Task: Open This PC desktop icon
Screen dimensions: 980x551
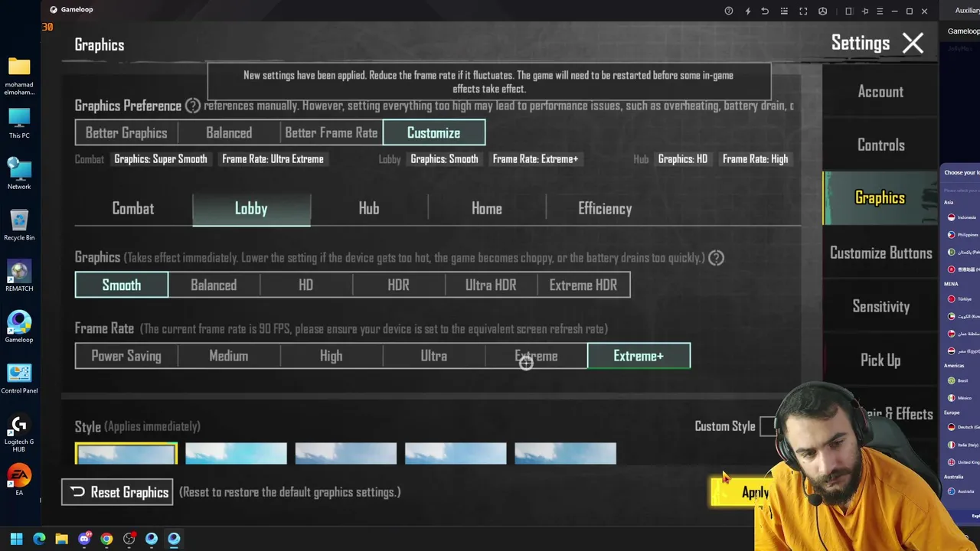Action: 19,124
